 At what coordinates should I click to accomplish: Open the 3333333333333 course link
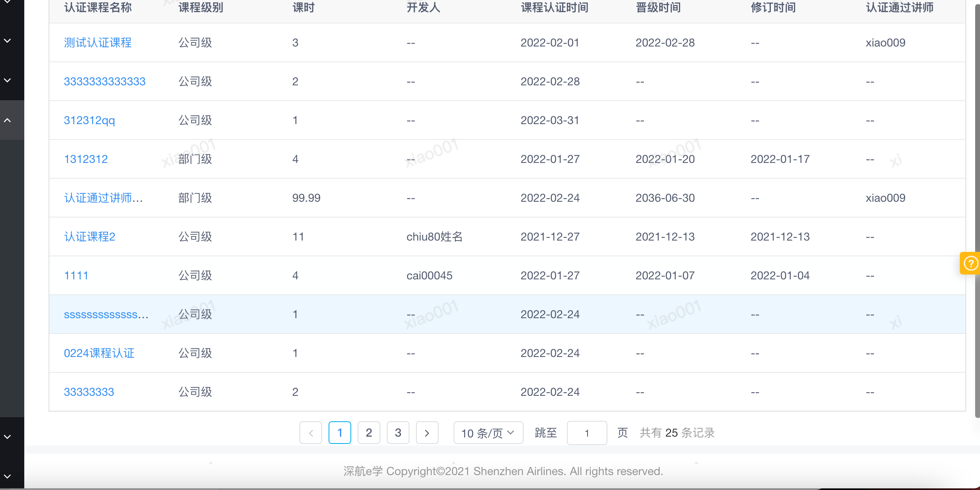point(104,81)
